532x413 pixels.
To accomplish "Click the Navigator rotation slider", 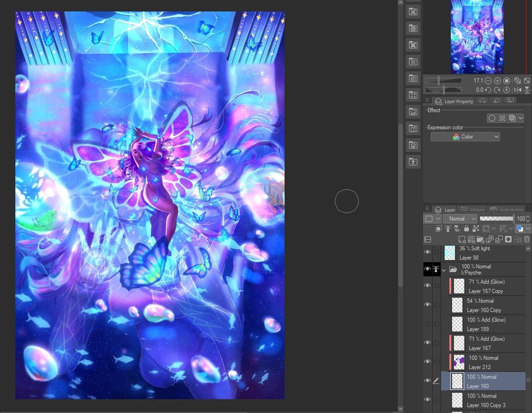I will tap(443, 90).
